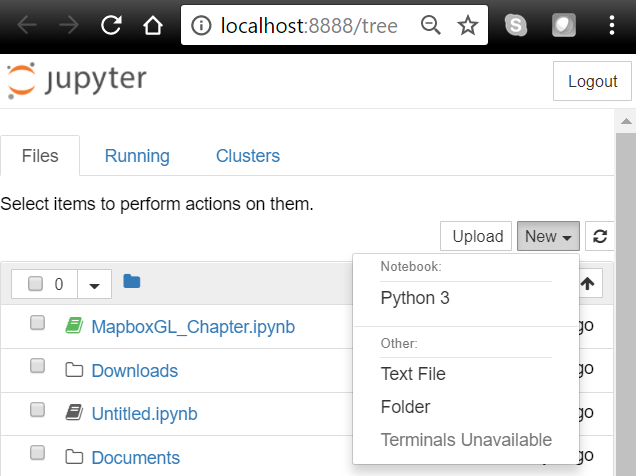This screenshot has width=636, height=476.
Task: Select the Untitled.ipynb checkbox
Action: [x=37, y=410]
